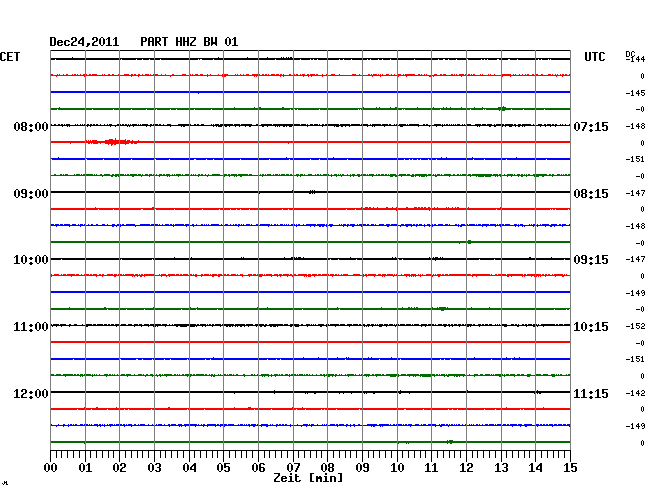
Task: Click the PART HHZ BW 01 station title
Action: [189, 42]
